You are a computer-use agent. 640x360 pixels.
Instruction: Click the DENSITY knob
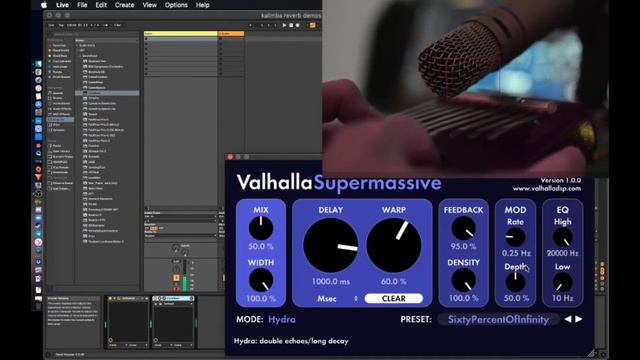click(463, 280)
